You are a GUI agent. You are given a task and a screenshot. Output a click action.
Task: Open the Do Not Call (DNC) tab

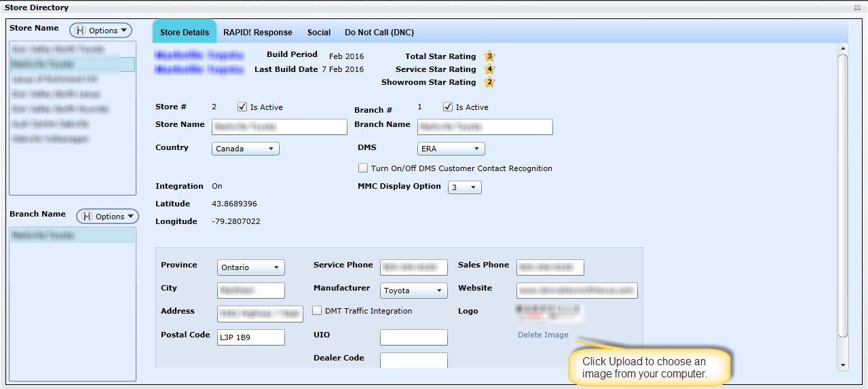pyautogui.click(x=379, y=33)
